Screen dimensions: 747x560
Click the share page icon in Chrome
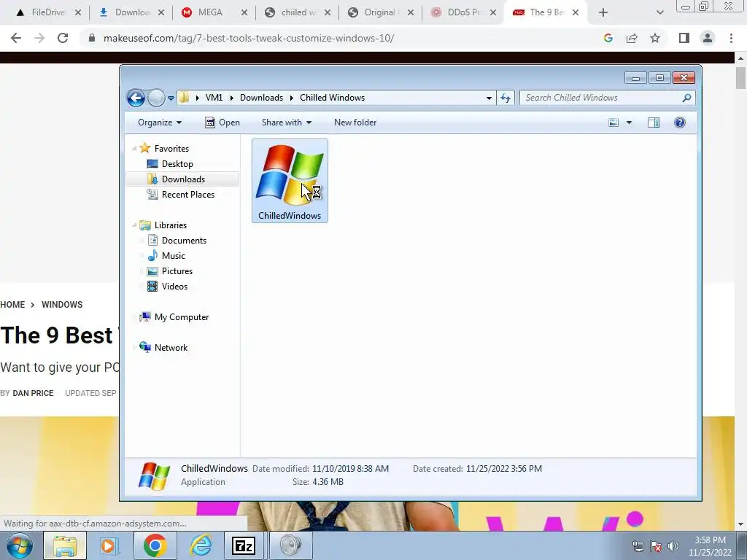tap(632, 38)
